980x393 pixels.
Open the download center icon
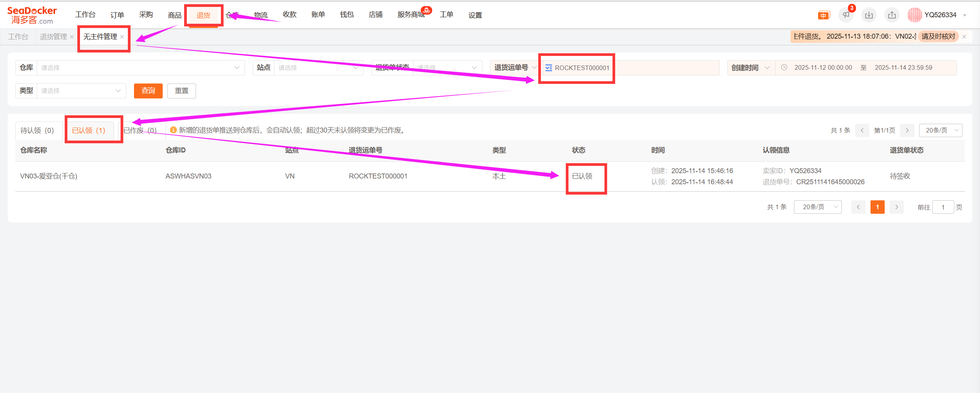coord(869,15)
